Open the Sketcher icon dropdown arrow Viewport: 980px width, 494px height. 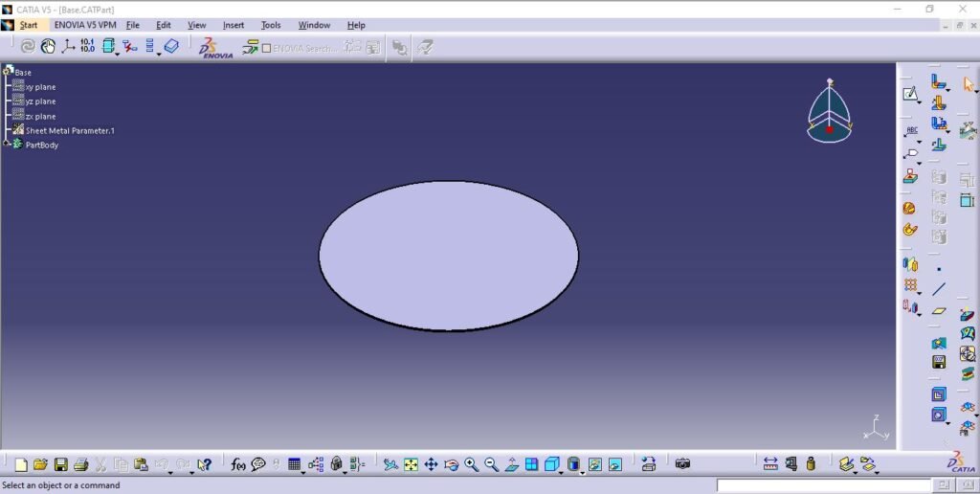[919, 101]
